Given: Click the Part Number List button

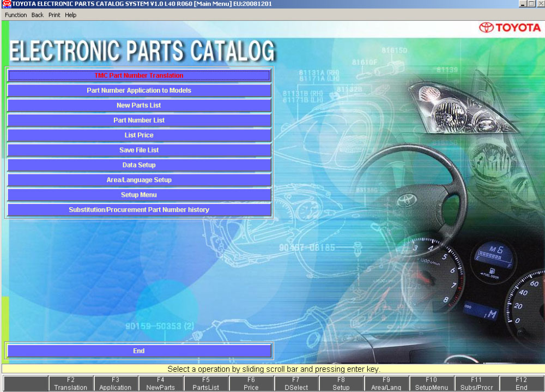Looking at the screenshot, I should click(x=139, y=120).
